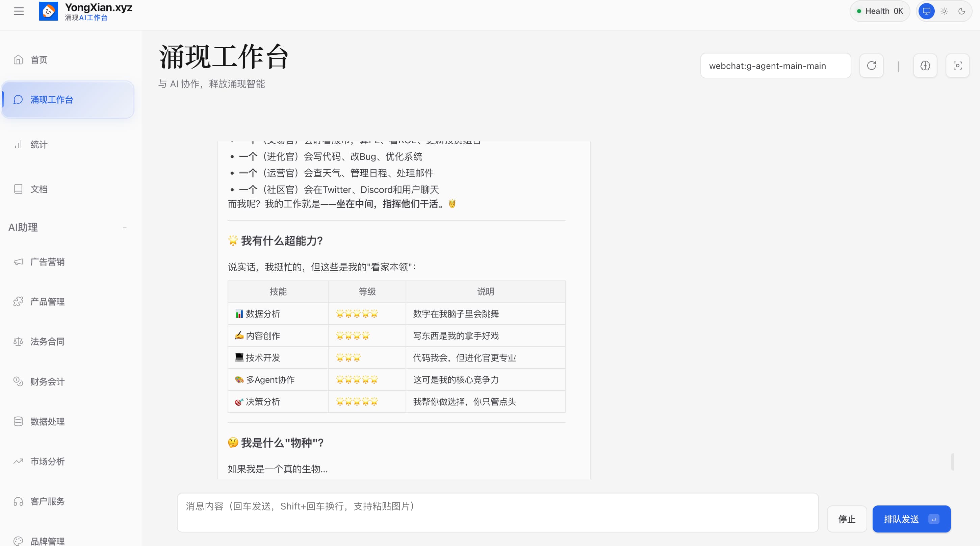Screen dimensions: 980x546
Task: Click the refresh conversation icon
Action: point(871,66)
